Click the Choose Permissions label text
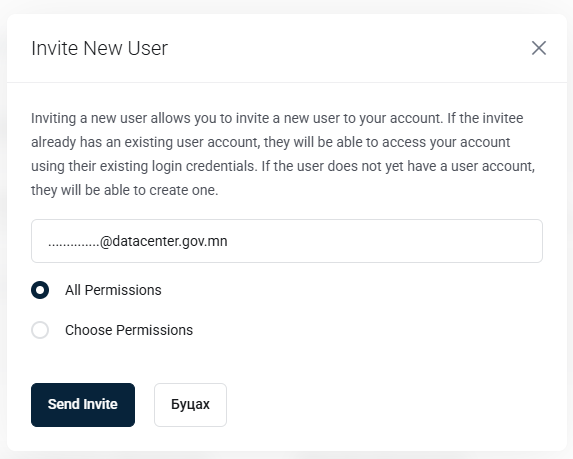The image size is (573, 459). point(129,330)
